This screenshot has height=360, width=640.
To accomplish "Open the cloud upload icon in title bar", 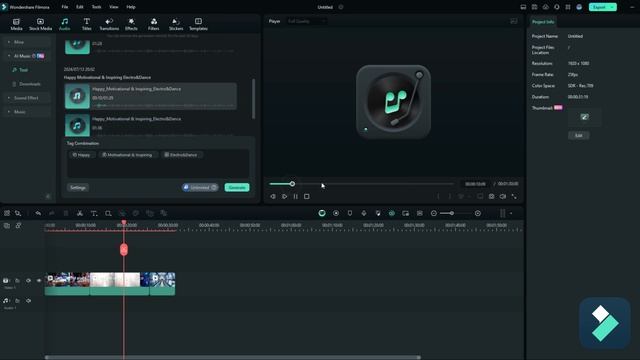I will coord(546,7).
